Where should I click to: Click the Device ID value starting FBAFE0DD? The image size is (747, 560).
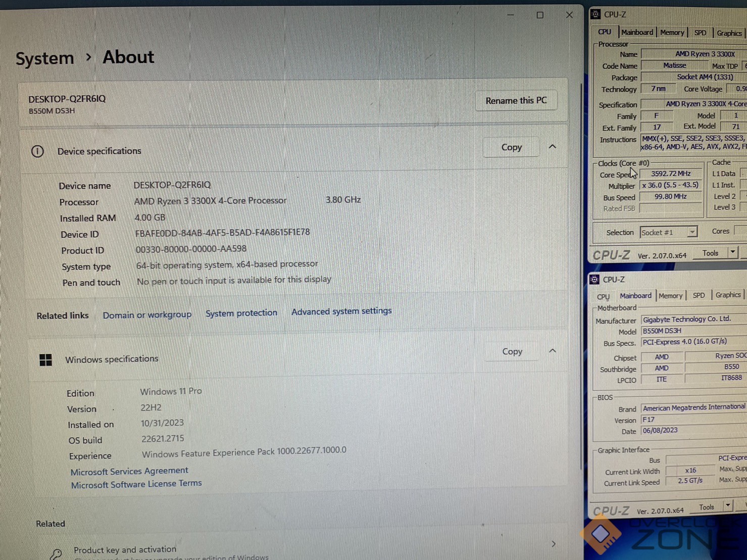click(x=223, y=233)
